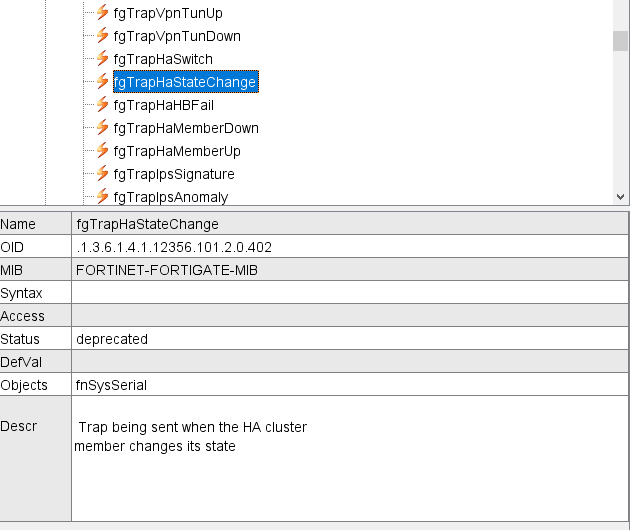
Task: Click the tree's vertical scrollbar thumb
Action: click(620, 40)
